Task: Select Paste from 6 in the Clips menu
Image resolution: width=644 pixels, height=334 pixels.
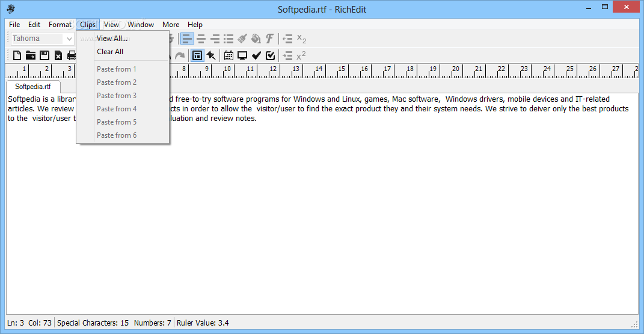Action: pos(123,135)
